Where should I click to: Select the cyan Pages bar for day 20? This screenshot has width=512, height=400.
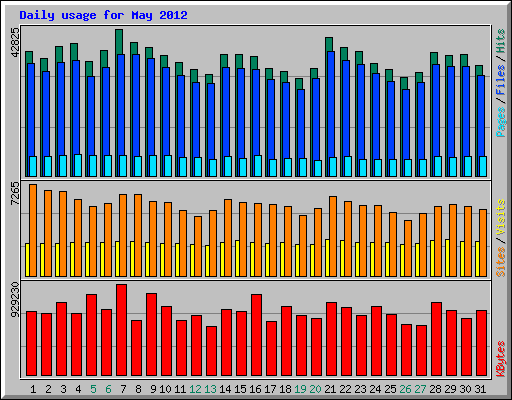[x=318, y=168]
